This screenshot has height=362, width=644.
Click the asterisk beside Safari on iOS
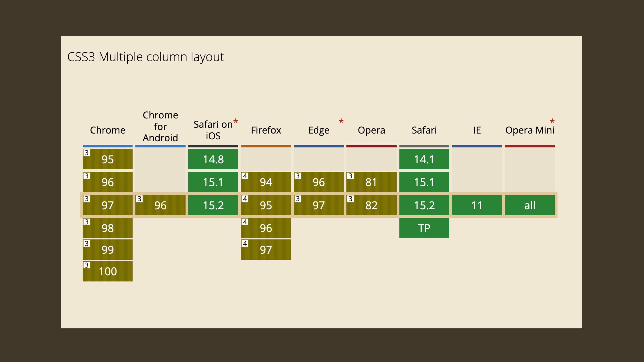click(235, 122)
